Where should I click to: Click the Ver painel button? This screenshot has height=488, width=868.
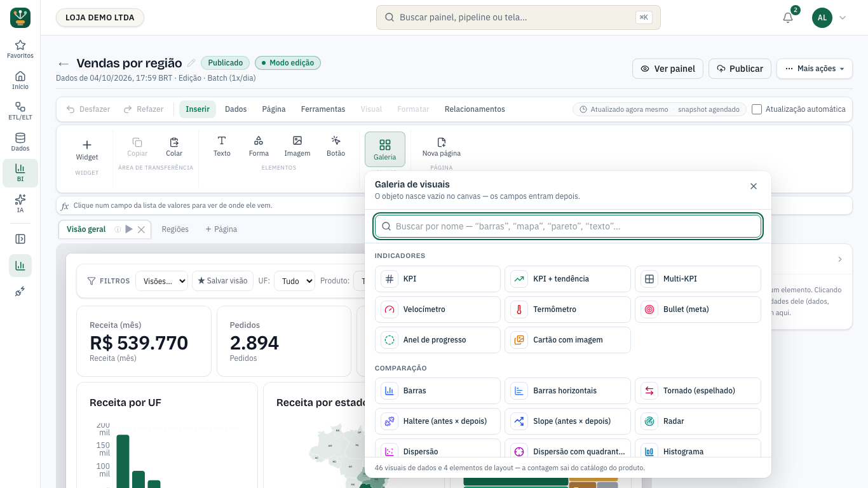(x=668, y=69)
